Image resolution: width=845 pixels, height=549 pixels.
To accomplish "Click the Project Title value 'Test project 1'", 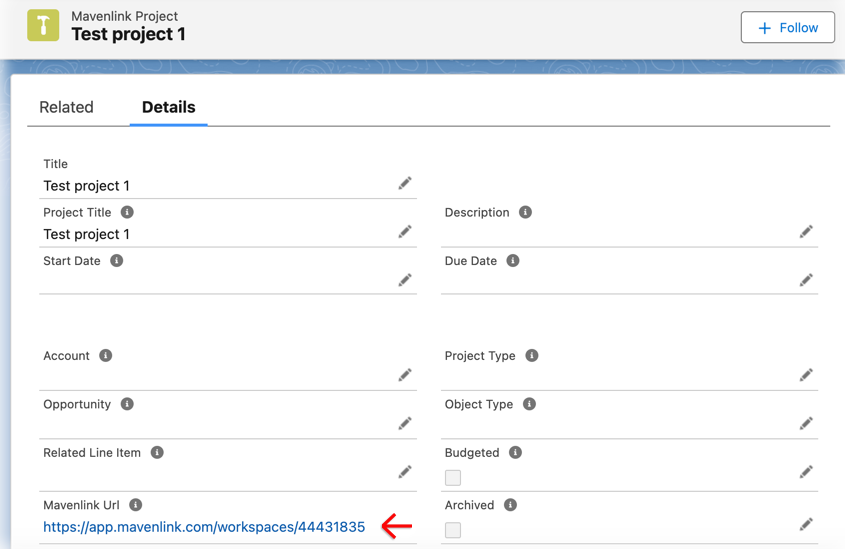I will [x=87, y=234].
